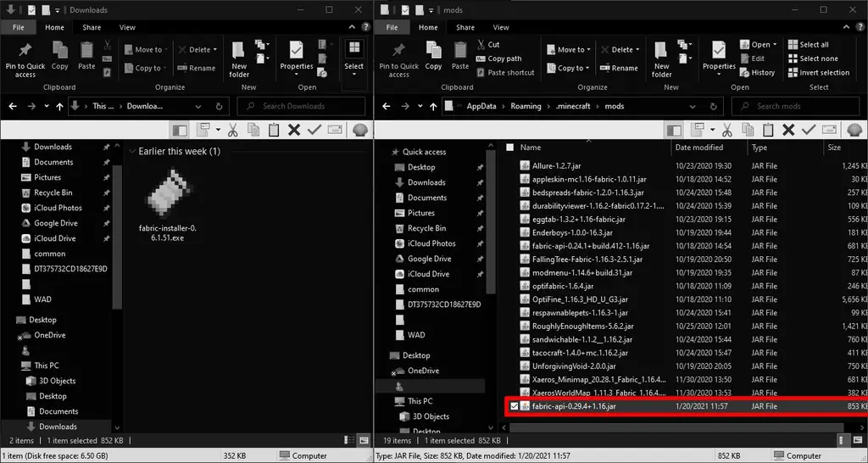The image size is (868, 463).
Task: Click Invert selection in mods ribbon
Action: tap(818, 73)
